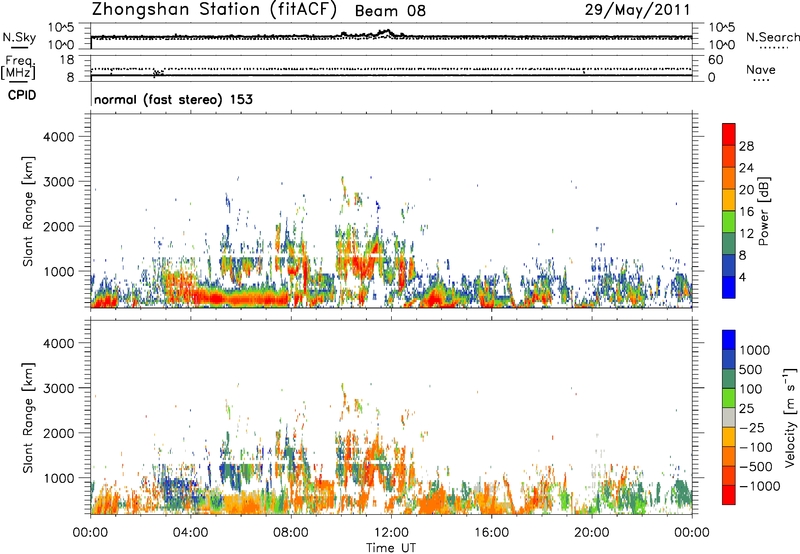Image resolution: width=800 pixels, height=554 pixels.
Task: Select the Velocity [m s-1] colorbar title
Action: coord(790,418)
